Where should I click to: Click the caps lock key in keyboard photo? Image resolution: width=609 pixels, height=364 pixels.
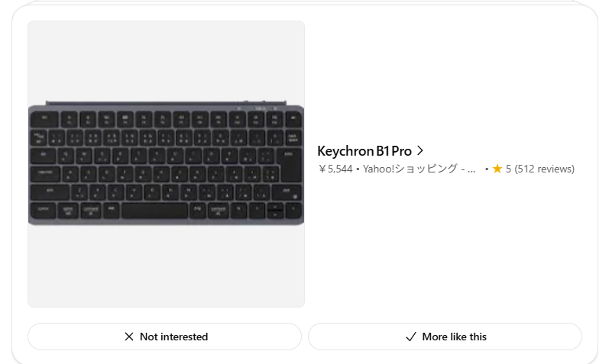coord(45,174)
